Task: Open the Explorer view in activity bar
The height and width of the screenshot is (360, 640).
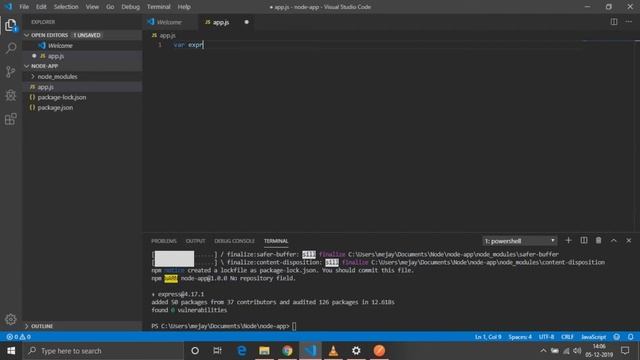Action: pyautogui.click(x=11, y=25)
